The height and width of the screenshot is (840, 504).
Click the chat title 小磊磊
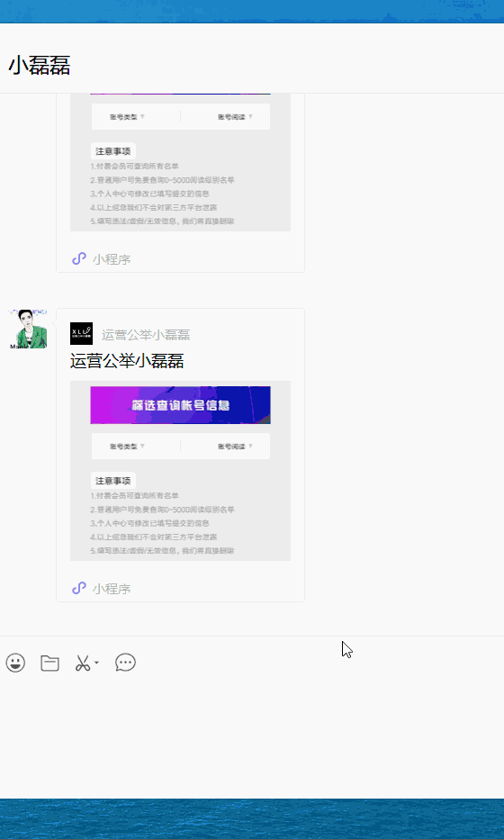pyautogui.click(x=39, y=66)
